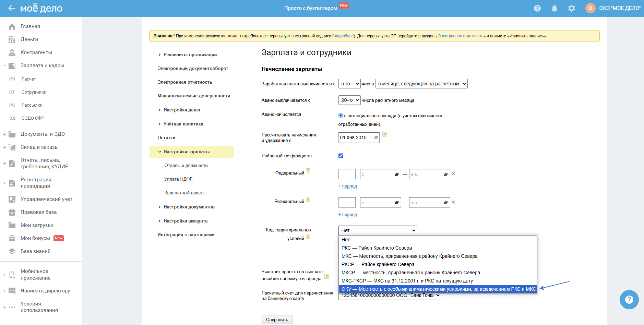644x325 pixels.
Task: Select МКС-РКСР option in the list
Action: tap(438, 281)
